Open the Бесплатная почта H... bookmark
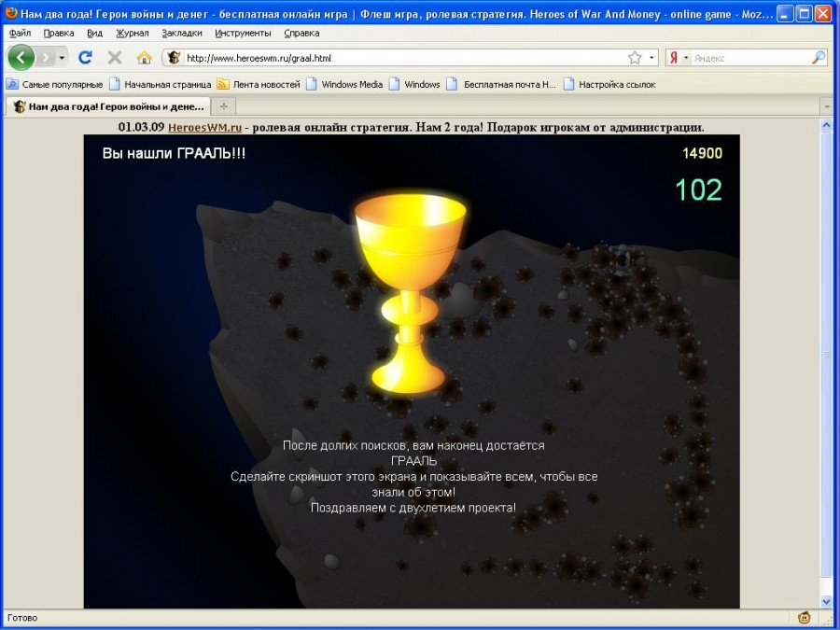This screenshot has width=840, height=630. coord(501,84)
